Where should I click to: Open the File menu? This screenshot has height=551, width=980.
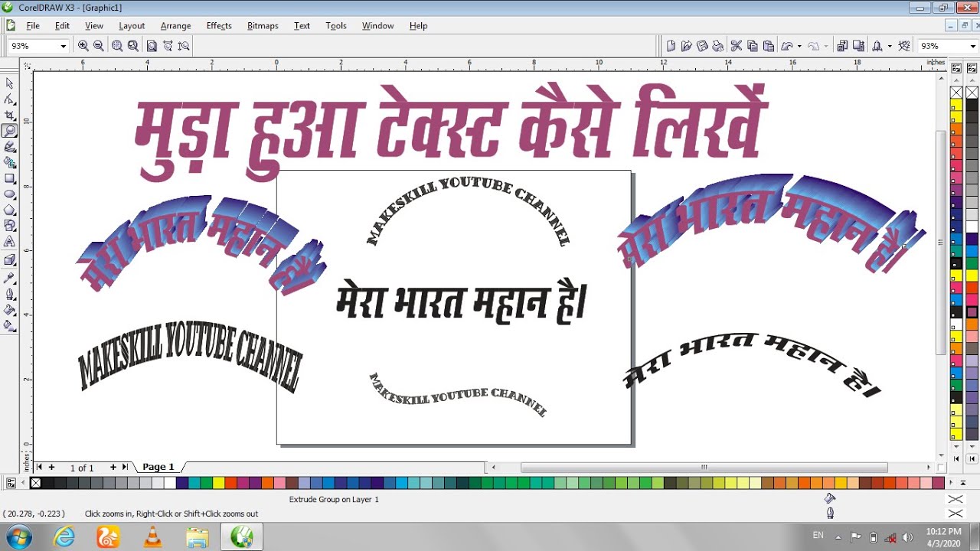pos(33,25)
